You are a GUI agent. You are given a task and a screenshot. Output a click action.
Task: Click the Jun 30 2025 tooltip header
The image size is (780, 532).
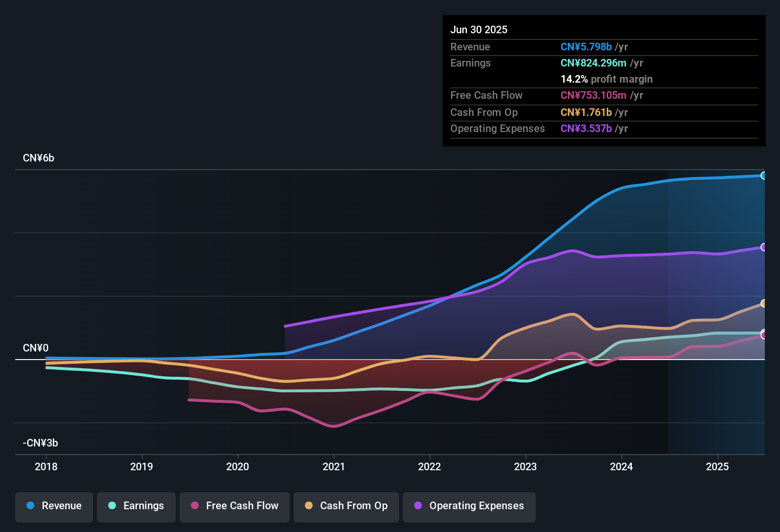point(479,29)
